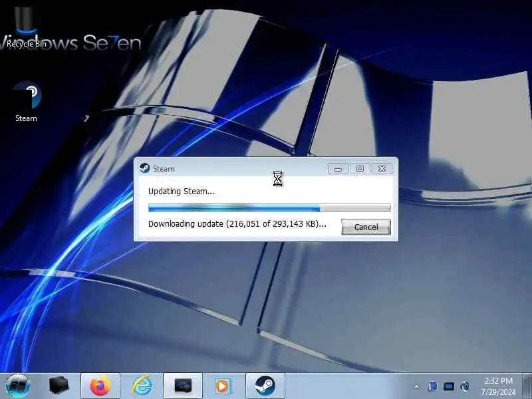
Task: Open the Recycle Bin desktop icon
Action: click(26, 27)
